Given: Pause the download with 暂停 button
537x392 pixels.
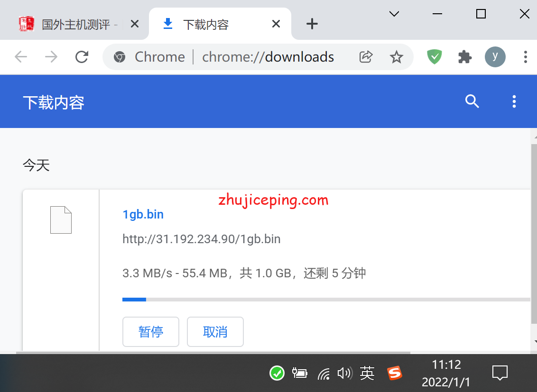Looking at the screenshot, I should (151, 332).
